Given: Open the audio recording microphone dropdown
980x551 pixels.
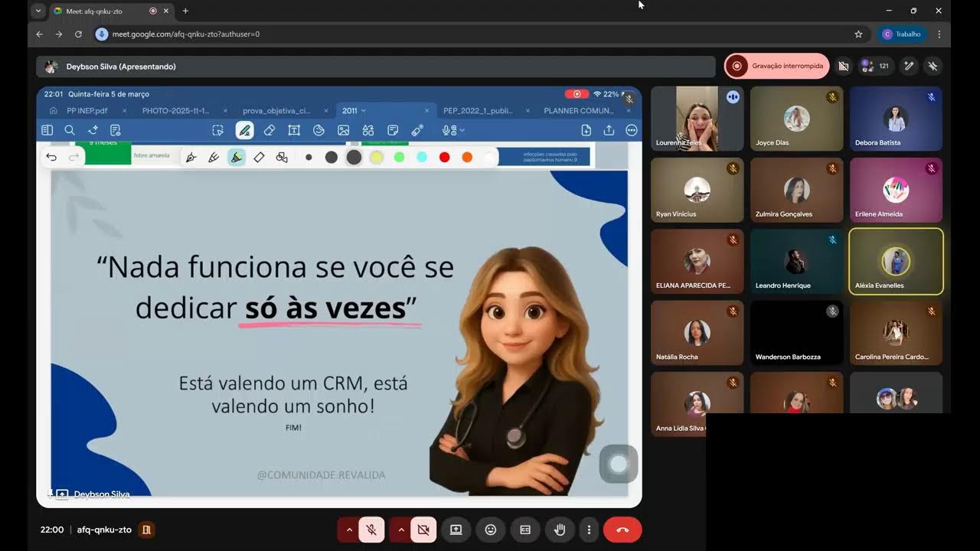Looking at the screenshot, I should (453, 131).
